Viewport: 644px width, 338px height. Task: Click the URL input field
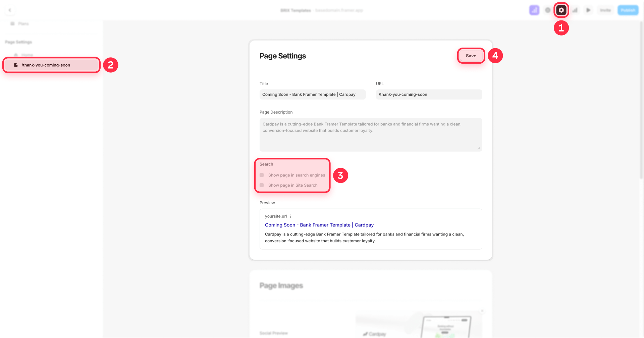click(x=429, y=94)
